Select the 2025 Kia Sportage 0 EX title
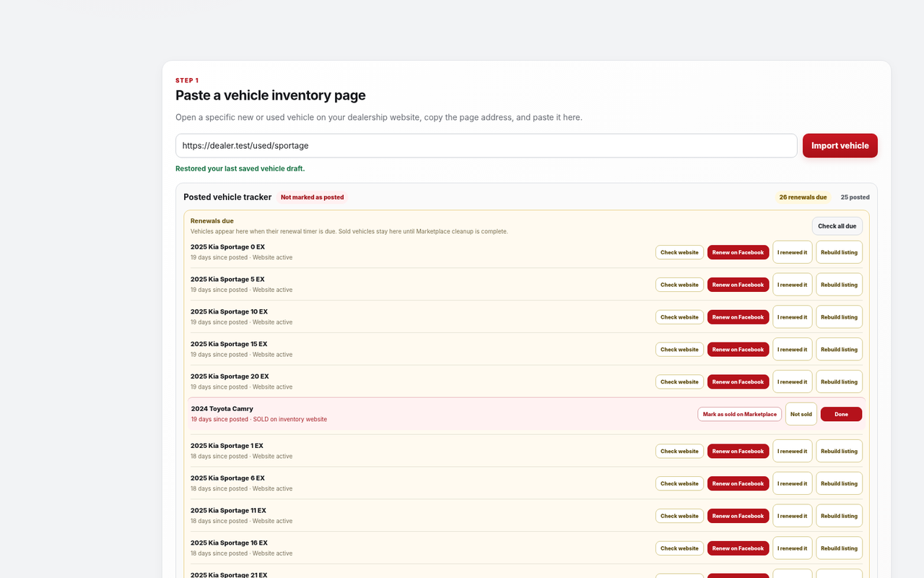Viewport: 924px width, 578px height. (227, 247)
